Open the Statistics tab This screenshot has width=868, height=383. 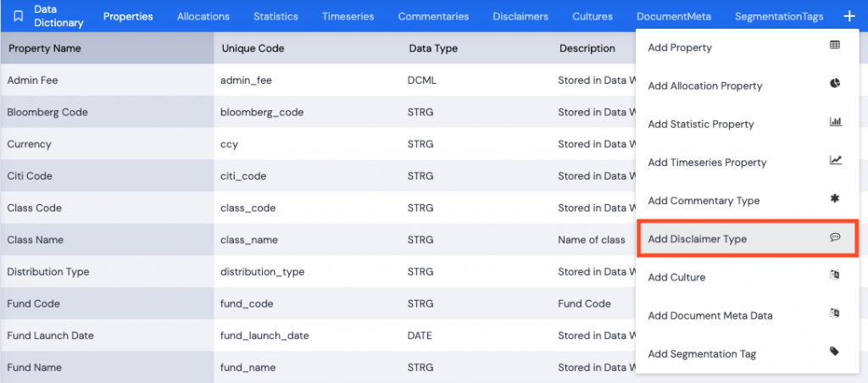pos(275,17)
